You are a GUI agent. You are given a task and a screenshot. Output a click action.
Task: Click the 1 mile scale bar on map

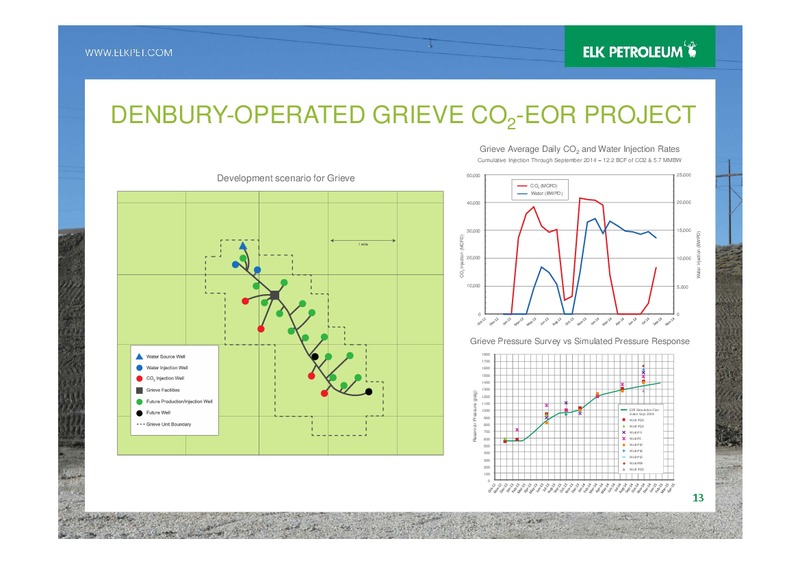click(363, 241)
